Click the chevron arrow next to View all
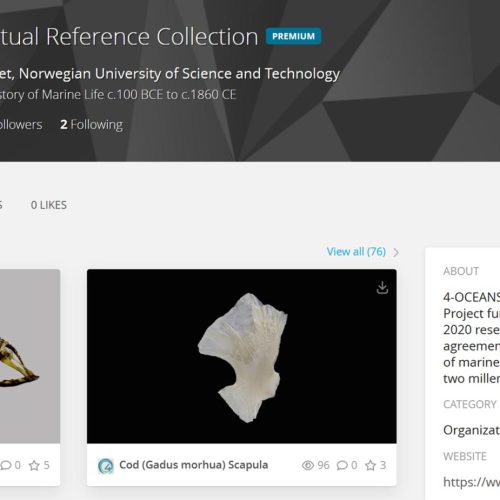500x500 pixels. click(x=396, y=253)
